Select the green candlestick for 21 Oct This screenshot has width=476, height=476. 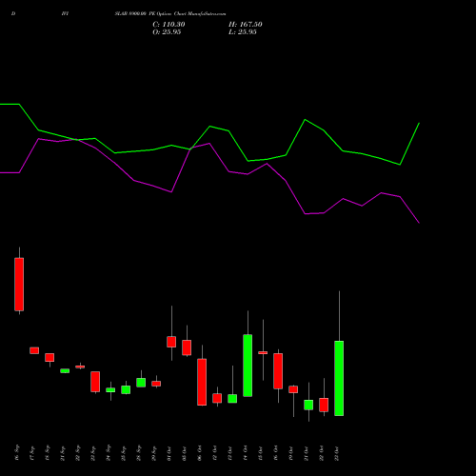click(308, 405)
